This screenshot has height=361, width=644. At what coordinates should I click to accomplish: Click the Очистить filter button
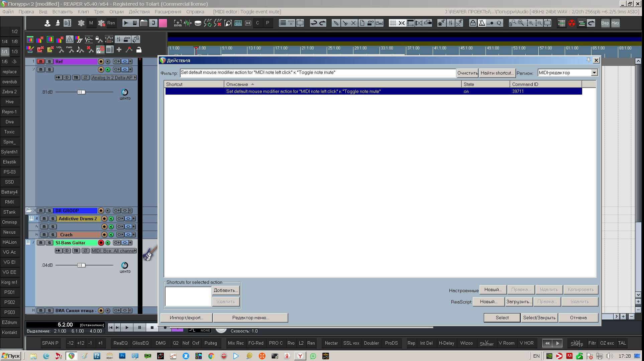[467, 73]
